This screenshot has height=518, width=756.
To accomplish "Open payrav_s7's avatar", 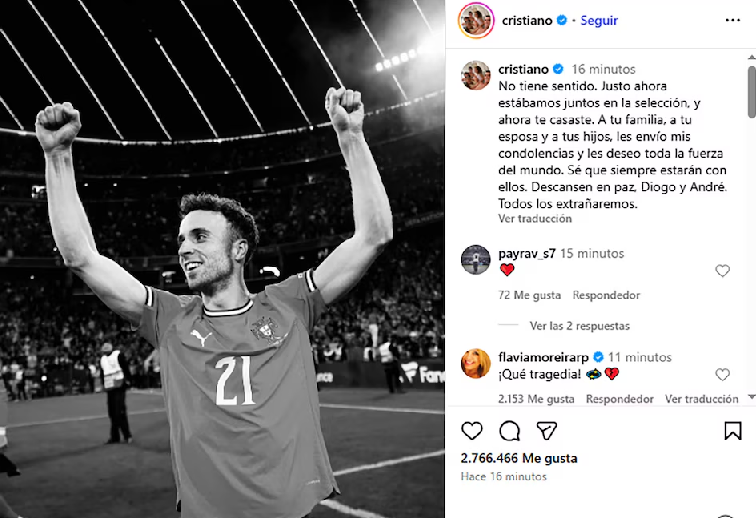I will 475,259.
